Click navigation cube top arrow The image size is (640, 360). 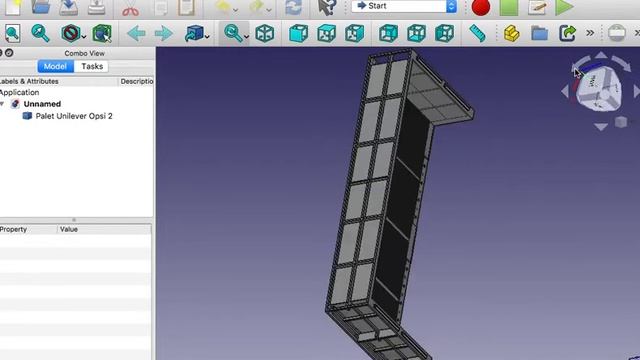[601, 55]
